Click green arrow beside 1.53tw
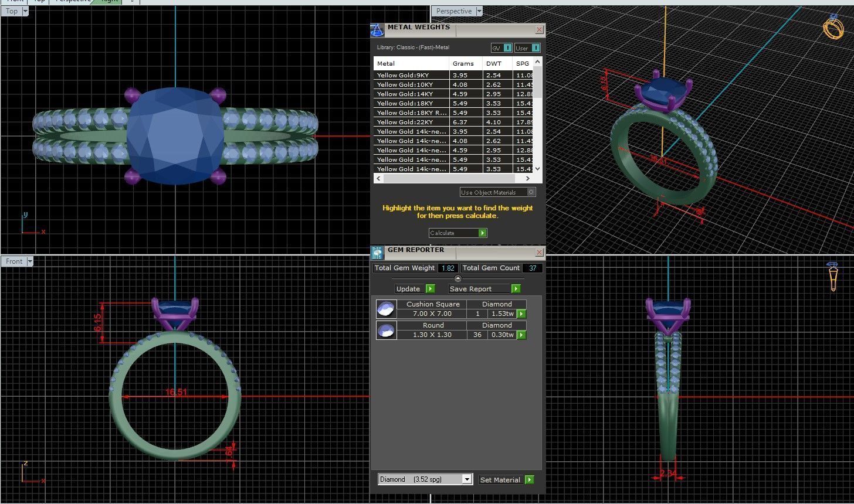854x504 pixels. [x=521, y=314]
